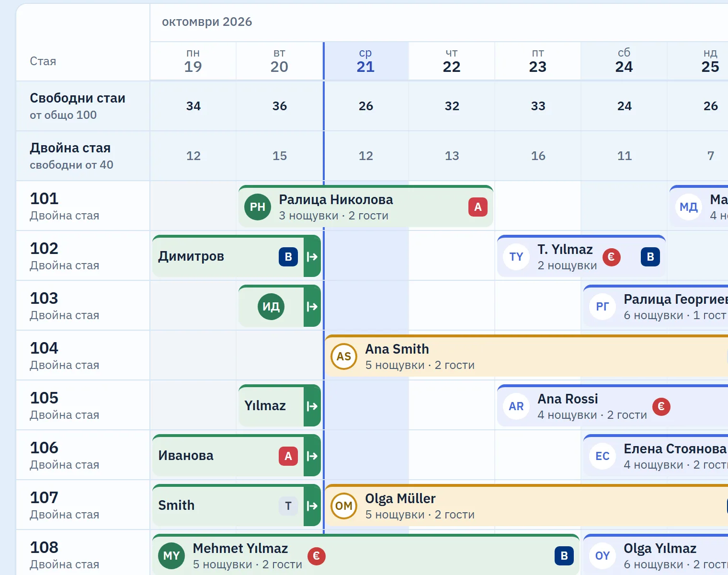Click the OM avatar of Olga Müller

point(344,506)
